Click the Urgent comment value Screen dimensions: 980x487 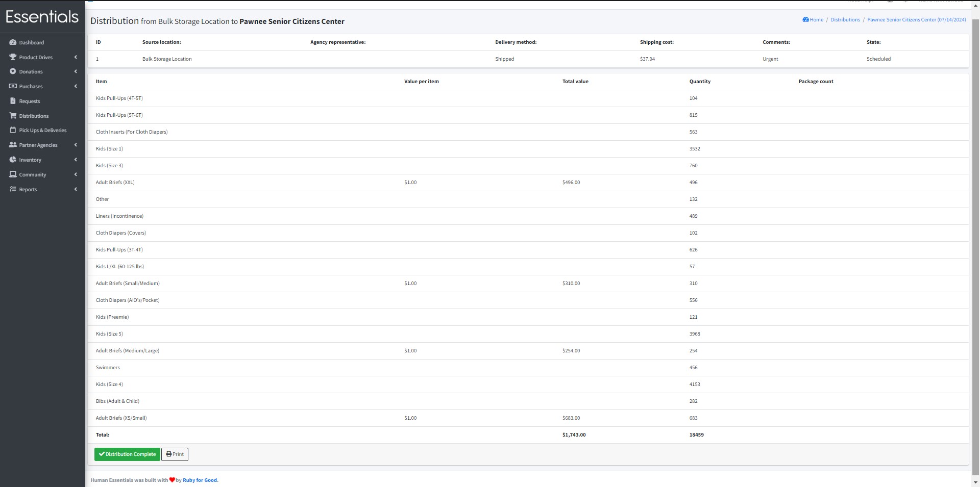770,59
